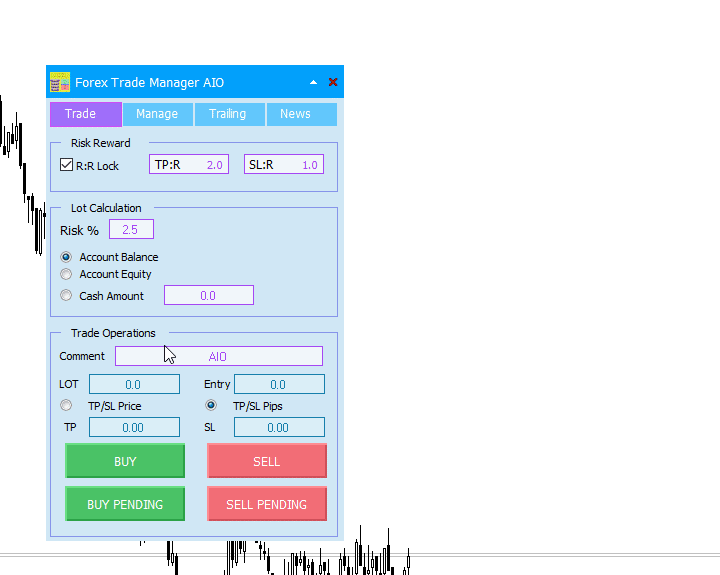Place a BUY PENDING order
720x575 pixels.
tap(125, 504)
